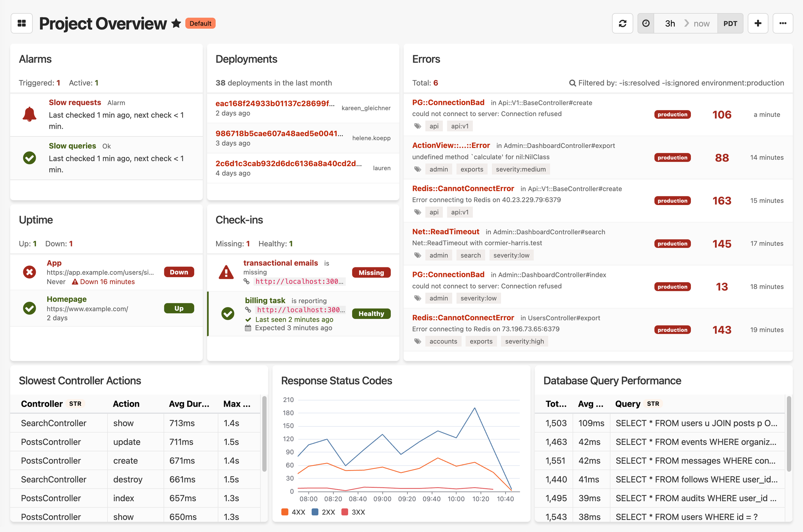This screenshot has width=803, height=532.
Task: Open deployment commit eac168f24933b01137c28699f
Action: pyautogui.click(x=275, y=103)
